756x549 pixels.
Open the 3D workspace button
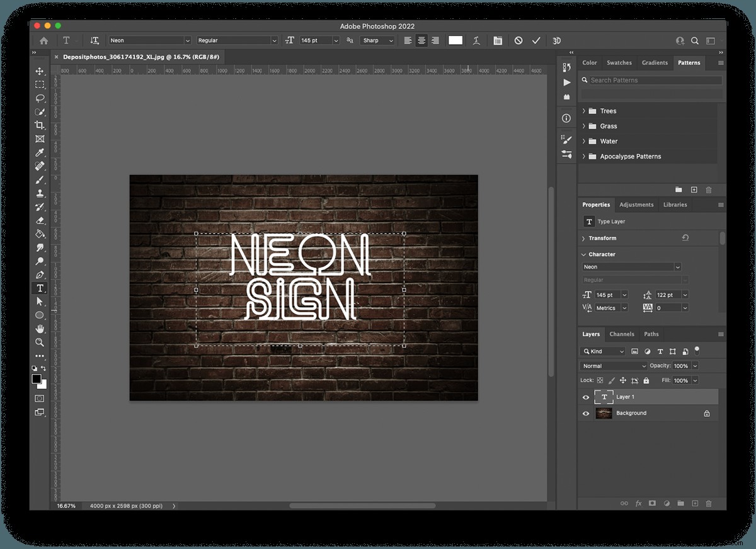click(x=556, y=40)
